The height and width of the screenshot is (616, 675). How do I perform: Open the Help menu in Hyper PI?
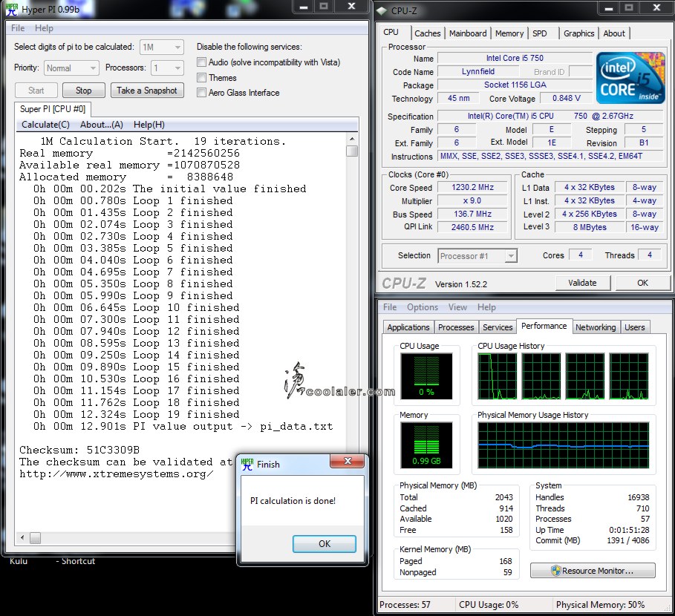pos(44,28)
